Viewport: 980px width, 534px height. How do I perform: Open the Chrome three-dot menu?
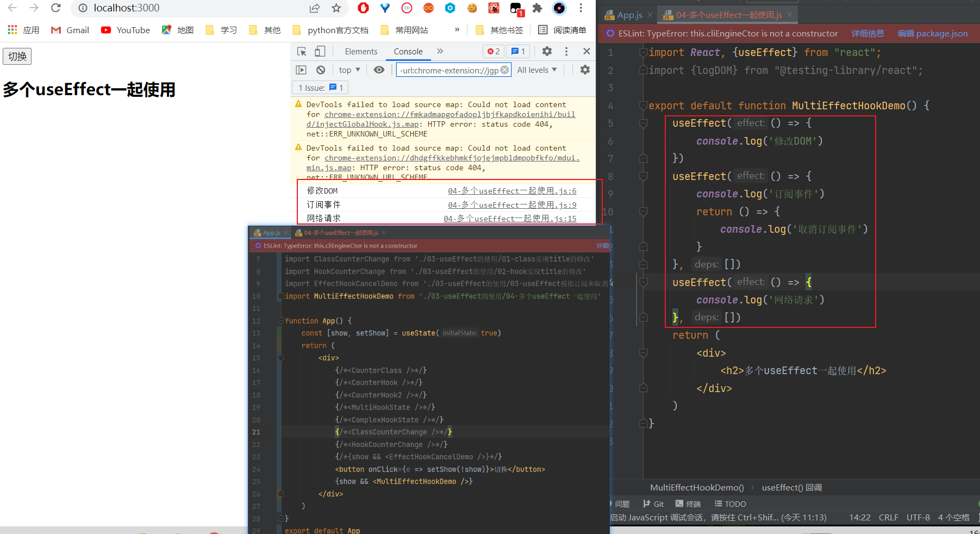[x=580, y=8]
